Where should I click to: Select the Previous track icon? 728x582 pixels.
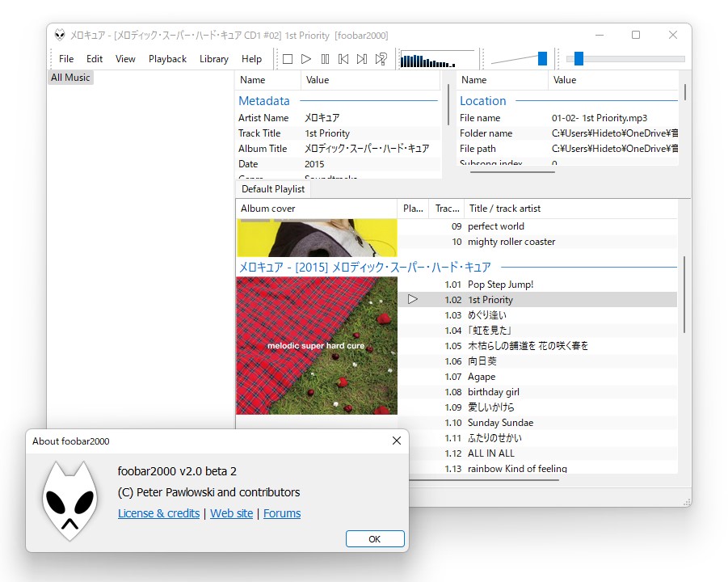pos(343,58)
